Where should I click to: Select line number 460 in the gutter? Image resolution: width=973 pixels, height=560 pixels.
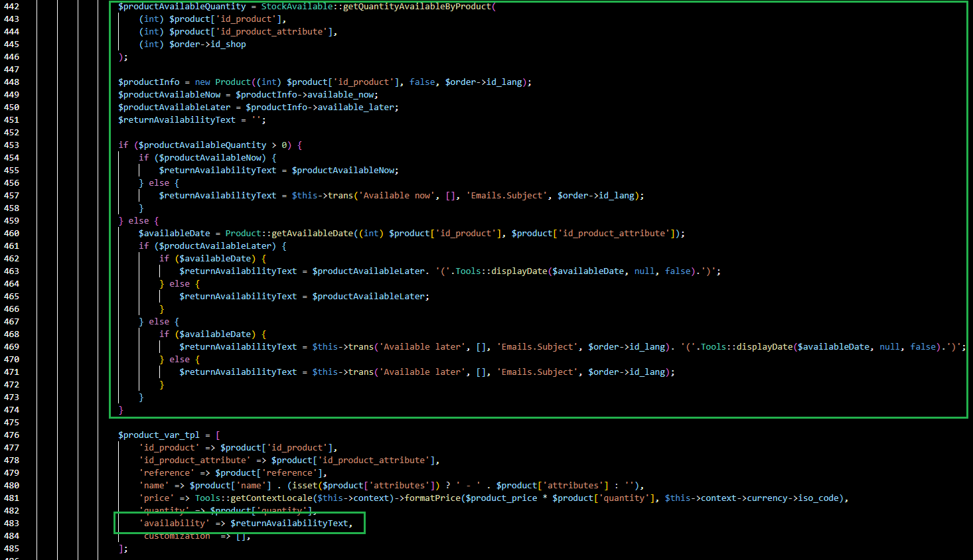pos(12,234)
